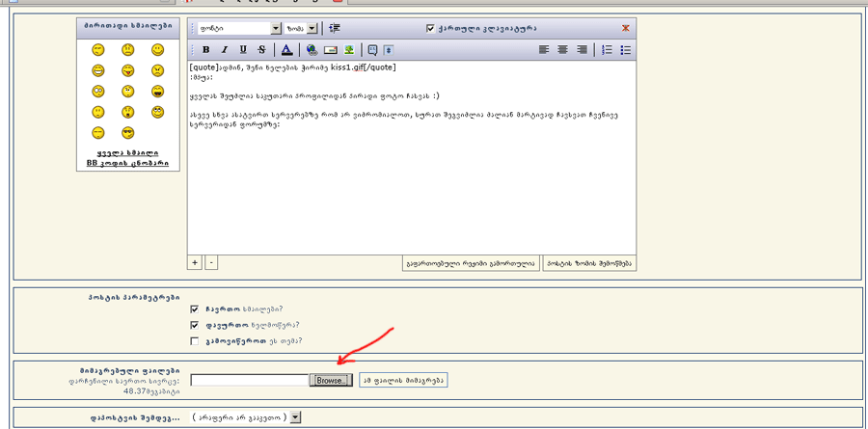This screenshot has width=868, height=429.
Task: Center-align the text
Action: coord(562,50)
